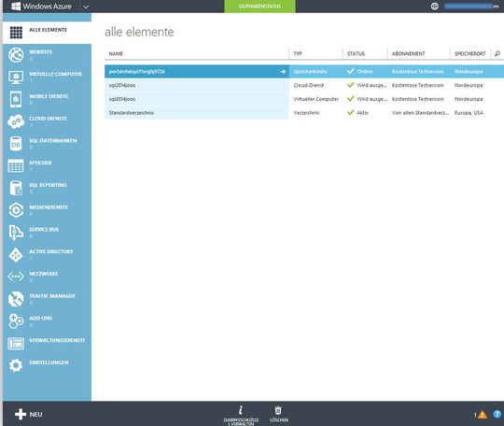Select the Websites sidebar label
This screenshot has width=504, height=426.
tap(40, 51)
